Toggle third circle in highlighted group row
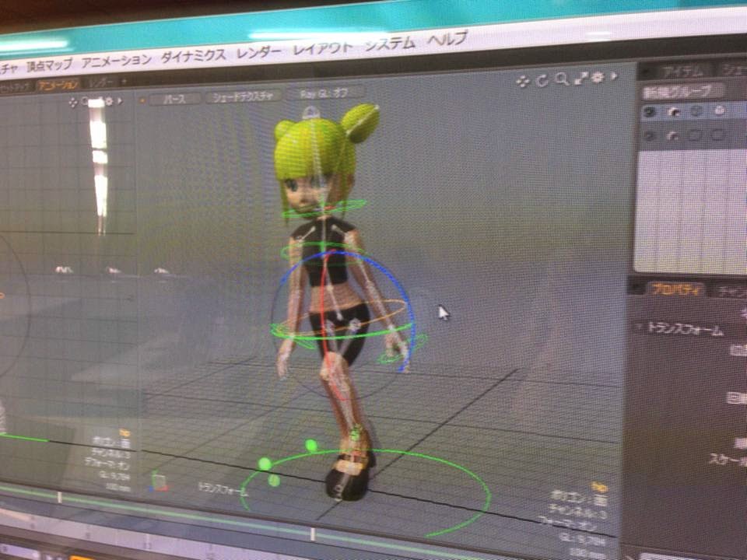The height and width of the screenshot is (560, 747). pos(696,111)
